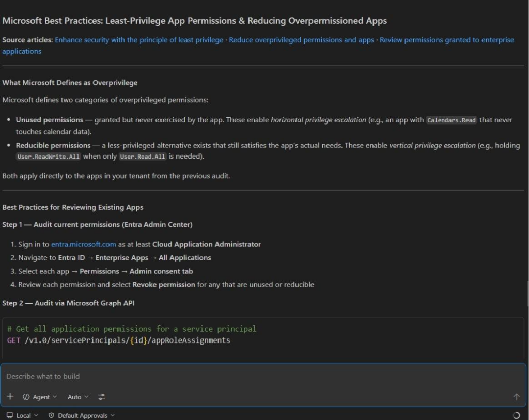The height and width of the screenshot is (420, 529).
Task: Focus the 'Describe what to build' input
Action: [x=258, y=376]
